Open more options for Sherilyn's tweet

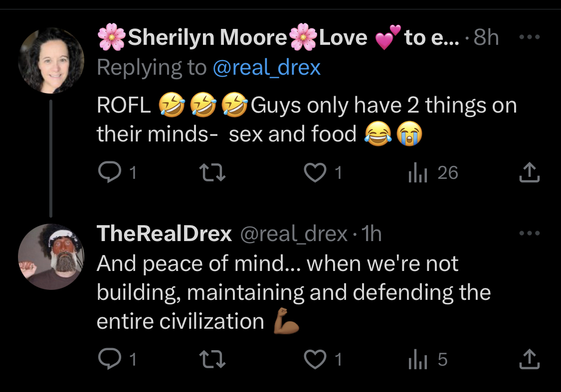[x=530, y=37]
